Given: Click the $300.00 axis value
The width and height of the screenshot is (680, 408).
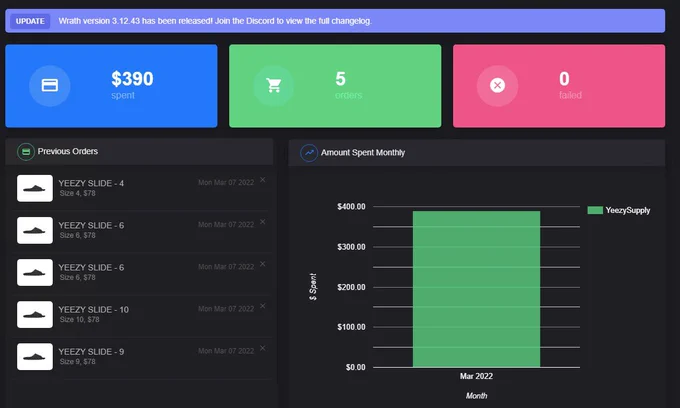Looking at the screenshot, I should coord(351,247).
